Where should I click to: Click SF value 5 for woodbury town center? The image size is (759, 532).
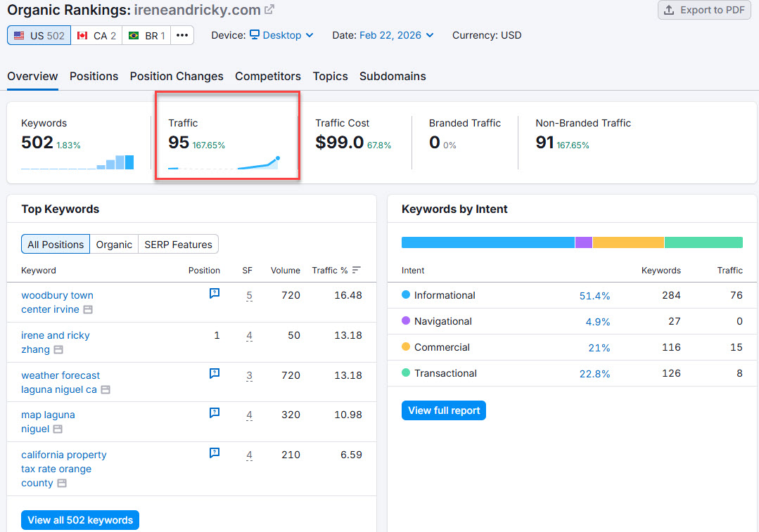coord(249,295)
